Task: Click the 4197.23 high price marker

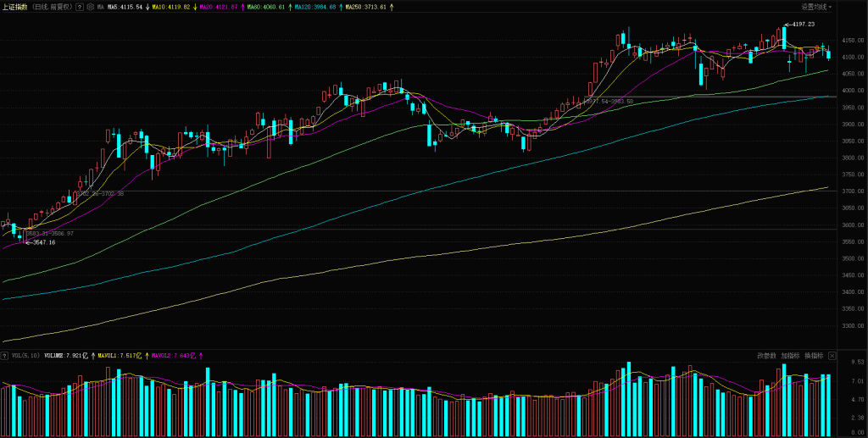Action: [x=803, y=25]
